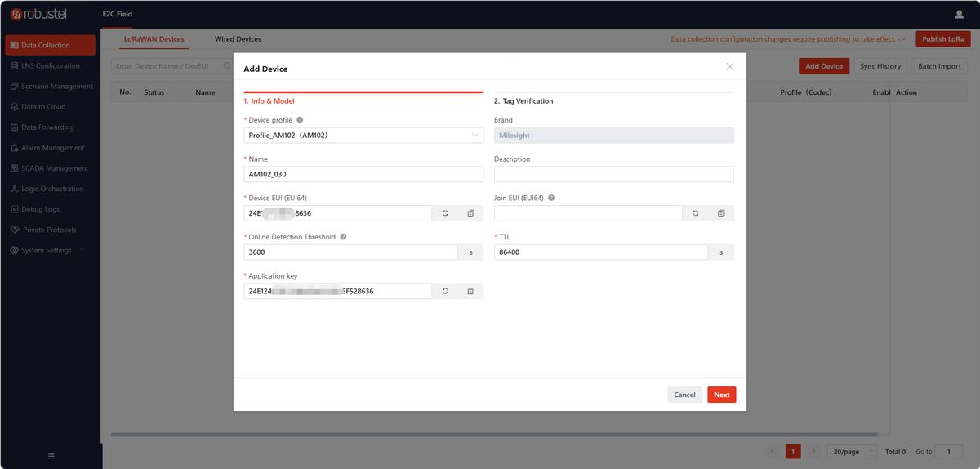This screenshot has height=469, width=980.
Task: Focus the Online Detection Threshold field
Action: [x=351, y=252]
